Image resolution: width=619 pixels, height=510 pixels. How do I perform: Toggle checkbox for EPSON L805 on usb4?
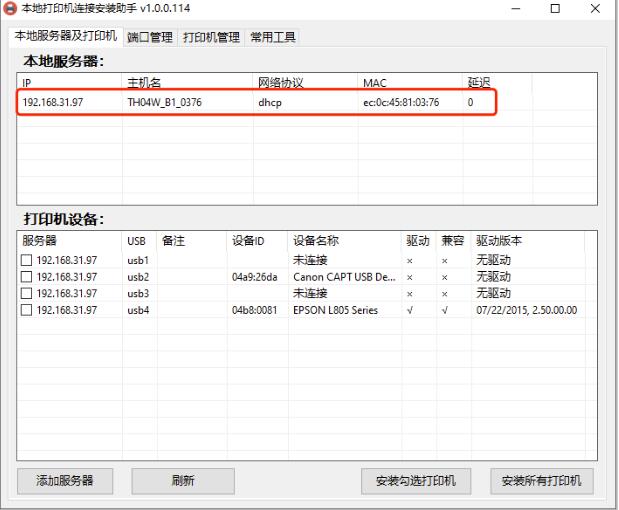click(27, 310)
